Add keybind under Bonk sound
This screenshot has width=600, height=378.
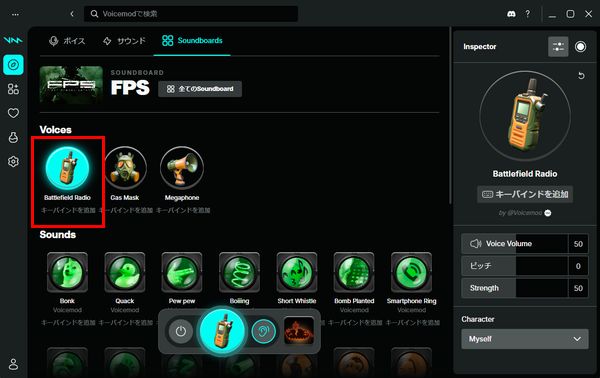pyautogui.click(x=68, y=323)
